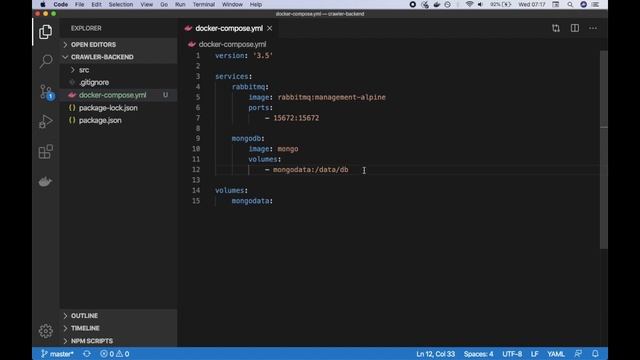Open the Go menu
Viewport: 640px width, 360px height.
[164, 4]
